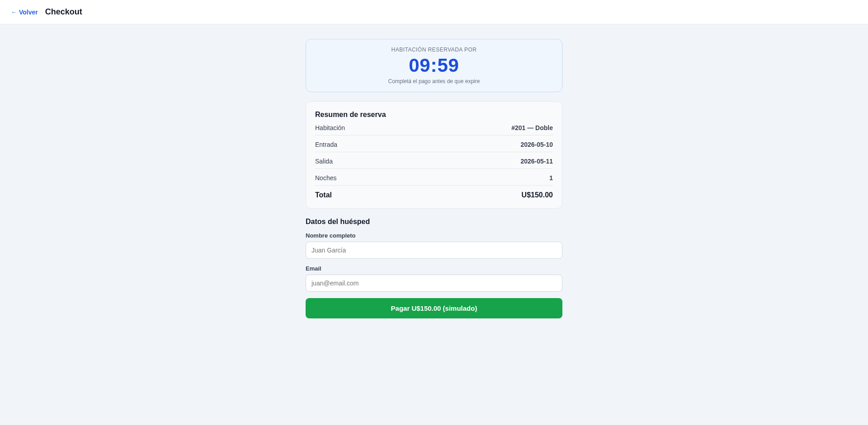Click the Salida date 2026-05-11
868x425 pixels.
537,161
